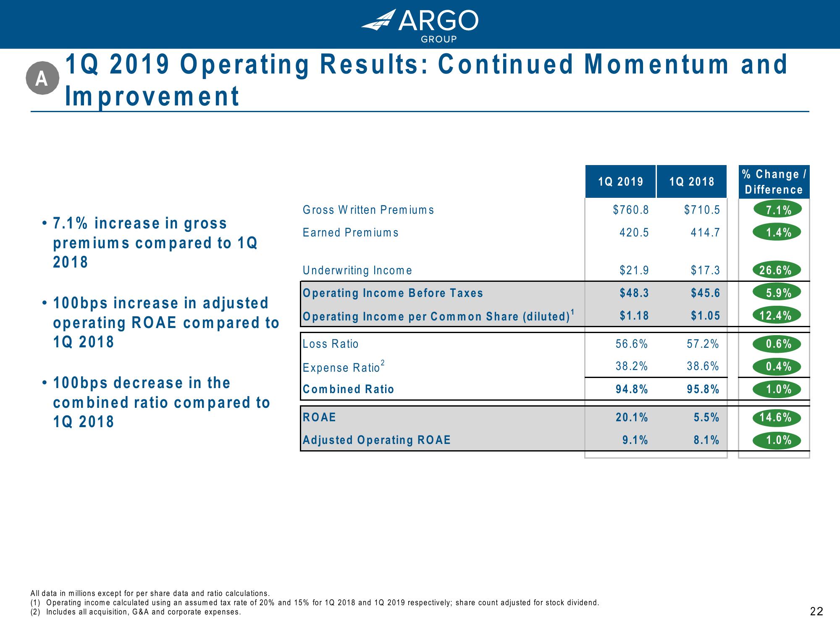The width and height of the screenshot is (840, 630).
Task: Click the 38.2% expense ratio value
Action: coord(632,366)
